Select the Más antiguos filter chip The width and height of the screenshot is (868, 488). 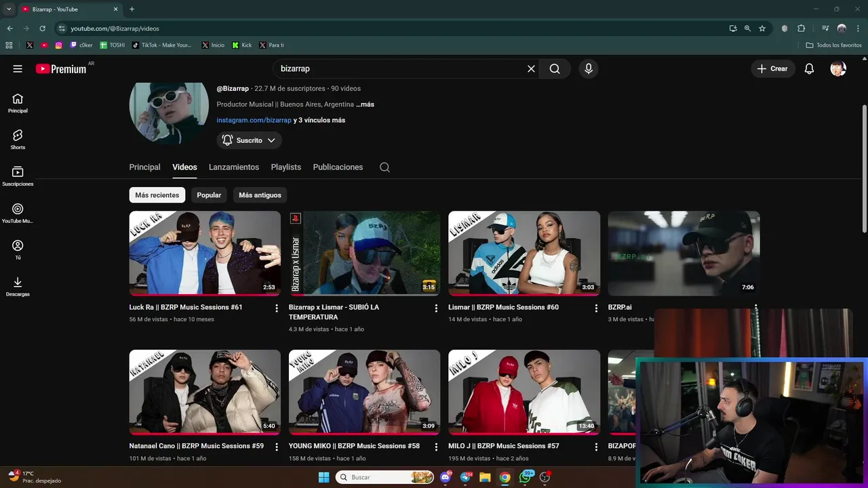[260, 195]
